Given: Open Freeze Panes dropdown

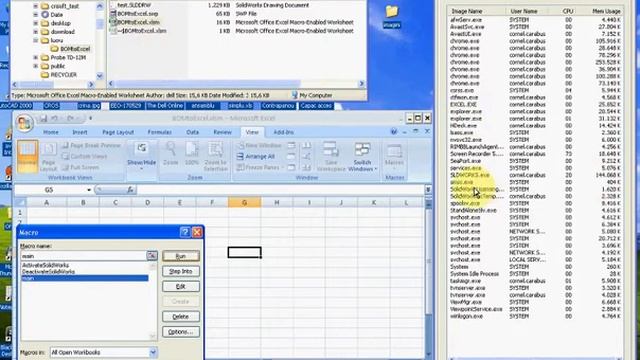Looking at the screenshot, I should [259, 167].
